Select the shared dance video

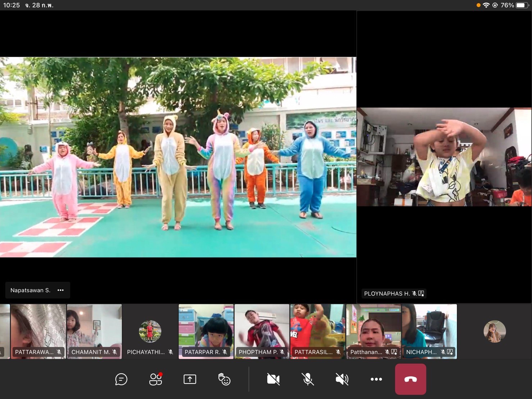[178, 157]
